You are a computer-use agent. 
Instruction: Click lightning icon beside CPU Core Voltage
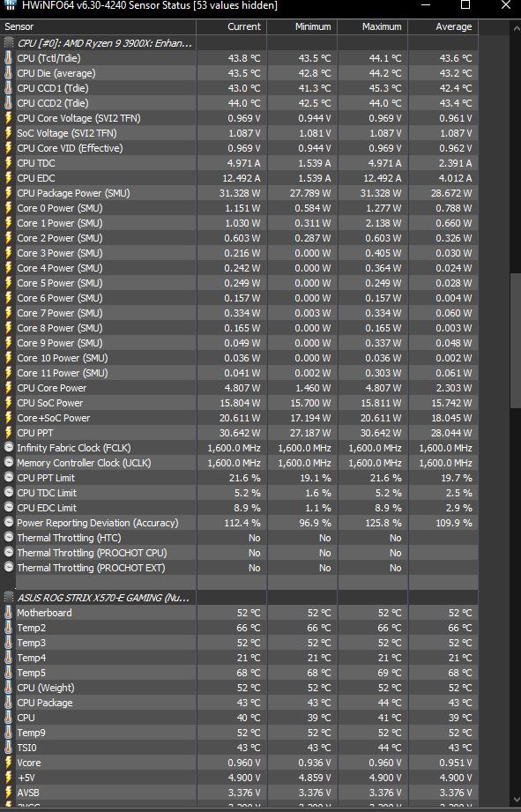tap(8, 118)
